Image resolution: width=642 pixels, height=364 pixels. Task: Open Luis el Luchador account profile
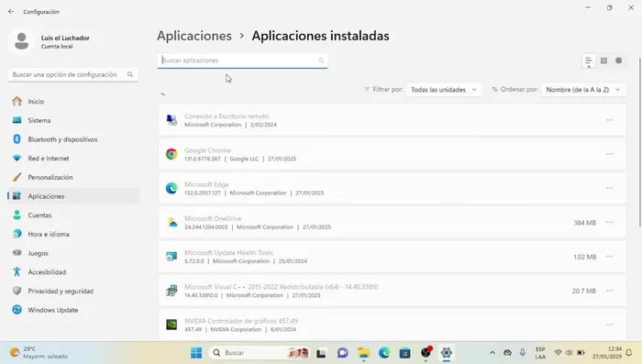pyautogui.click(x=50, y=41)
